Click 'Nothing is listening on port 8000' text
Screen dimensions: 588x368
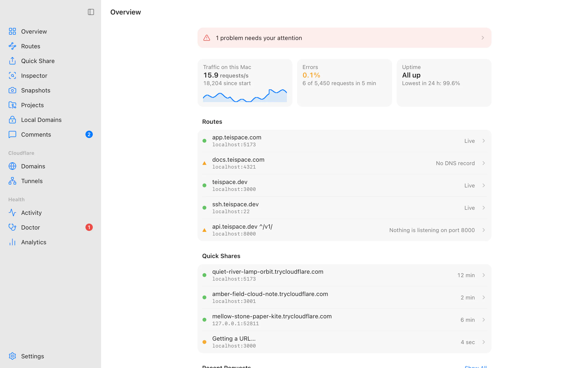click(x=432, y=230)
